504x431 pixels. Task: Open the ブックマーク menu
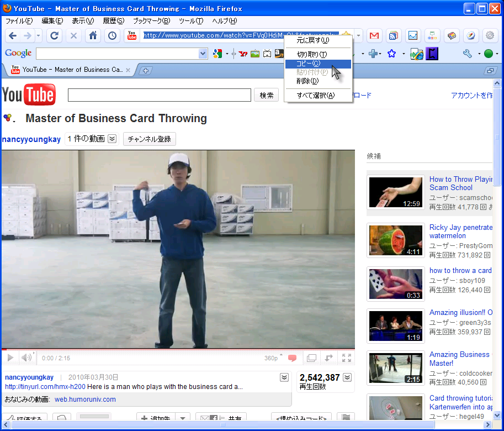coord(151,21)
